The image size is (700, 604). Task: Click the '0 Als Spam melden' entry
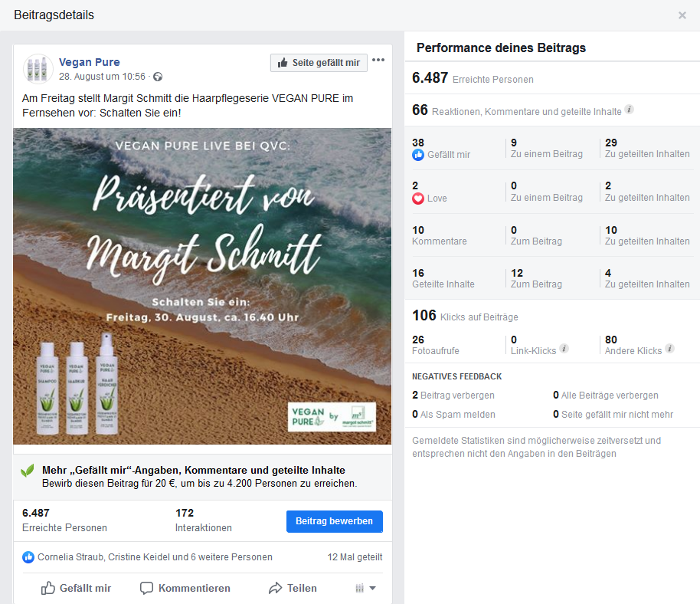coord(453,415)
